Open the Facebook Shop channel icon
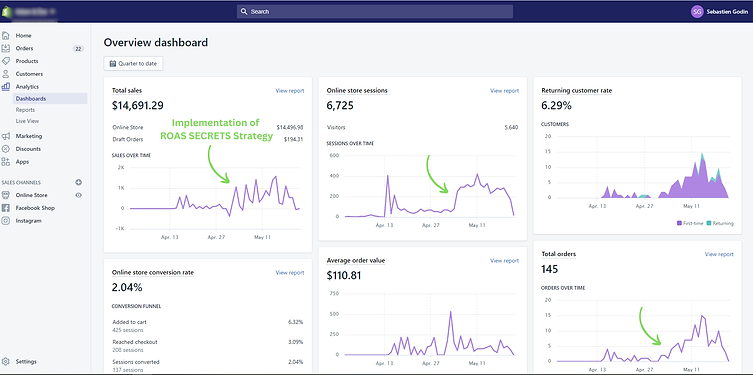The height and width of the screenshot is (375, 753). 6,208
